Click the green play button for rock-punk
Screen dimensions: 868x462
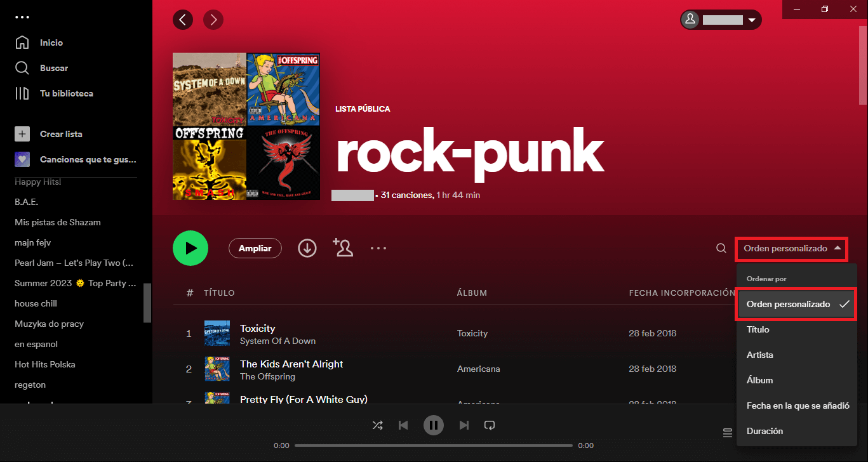[x=190, y=248]
